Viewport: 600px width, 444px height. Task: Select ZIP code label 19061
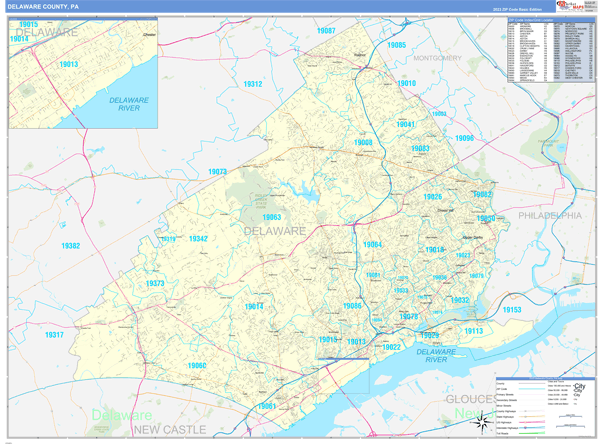point(267,406)
